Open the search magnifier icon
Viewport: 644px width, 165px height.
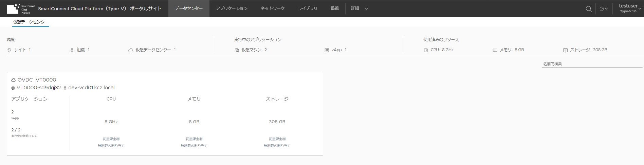(589, 9)
